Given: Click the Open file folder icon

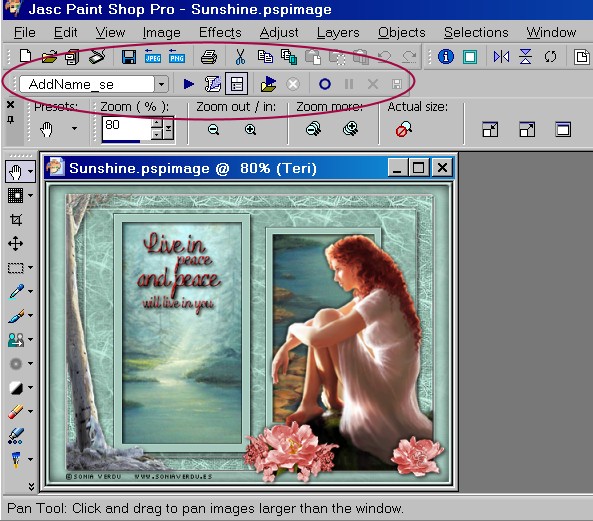Looking at the screenshot, I should [49, 57].
